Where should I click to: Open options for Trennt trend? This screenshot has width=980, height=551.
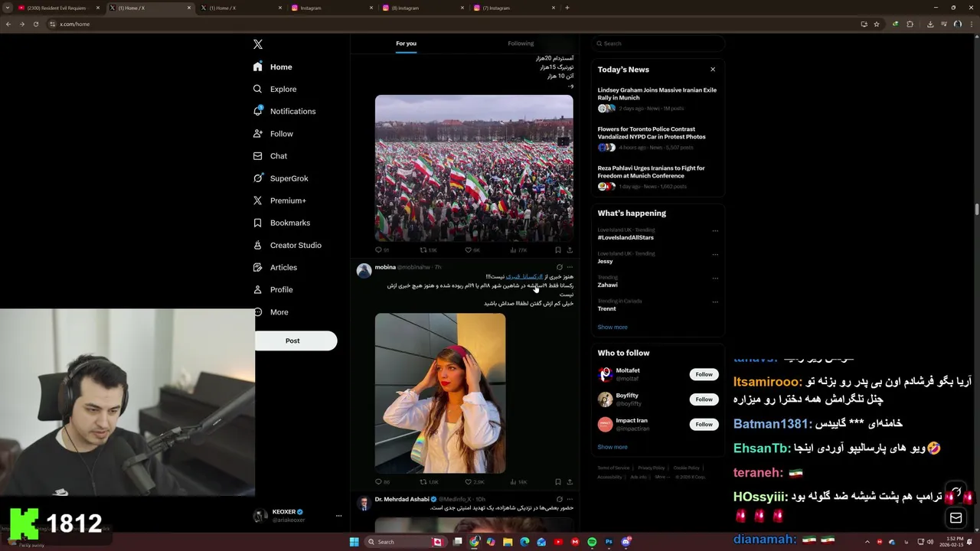[715, 302]
